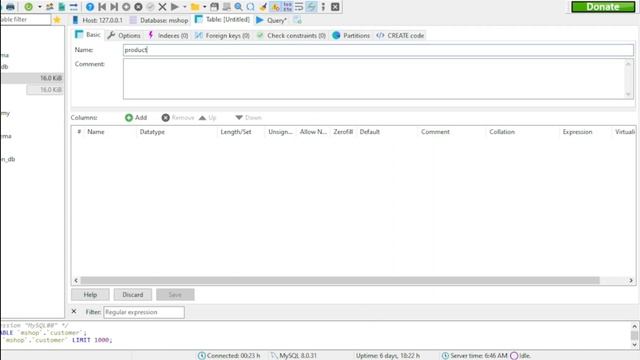The height and width of the screenshot is (360, 640).
Task: Click the Load SQL file folder icon
Action: pos(195,7)
